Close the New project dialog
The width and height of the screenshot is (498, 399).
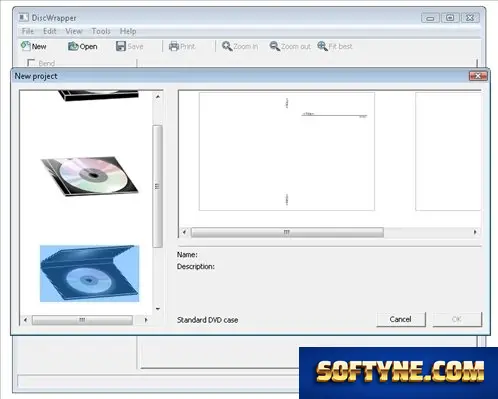click(x=478, y=76)
